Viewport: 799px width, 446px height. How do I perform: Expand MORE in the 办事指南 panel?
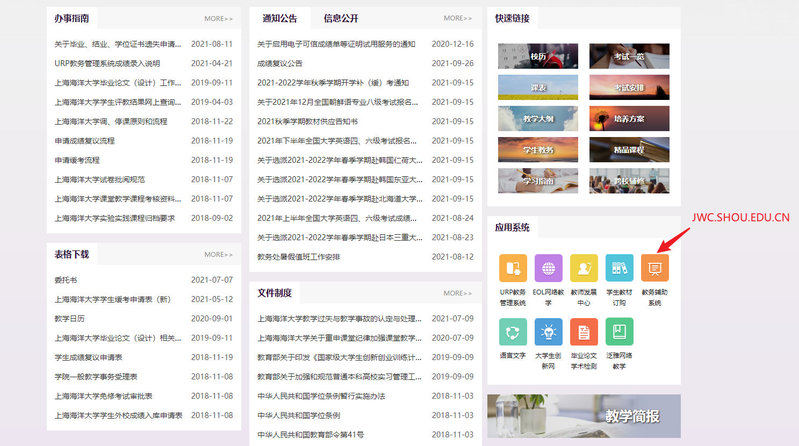click(x=218, y=19)
